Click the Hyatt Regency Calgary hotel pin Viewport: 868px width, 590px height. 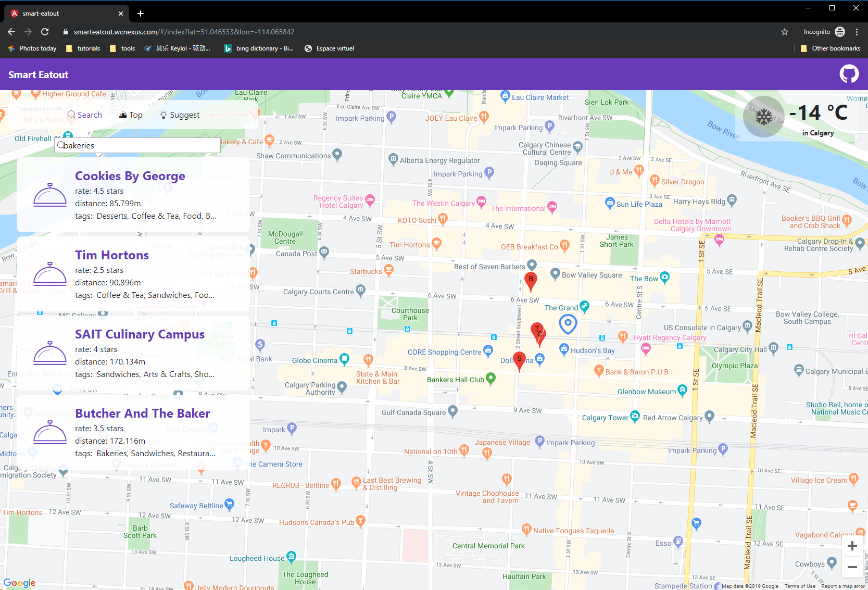[x=646, y=349]
